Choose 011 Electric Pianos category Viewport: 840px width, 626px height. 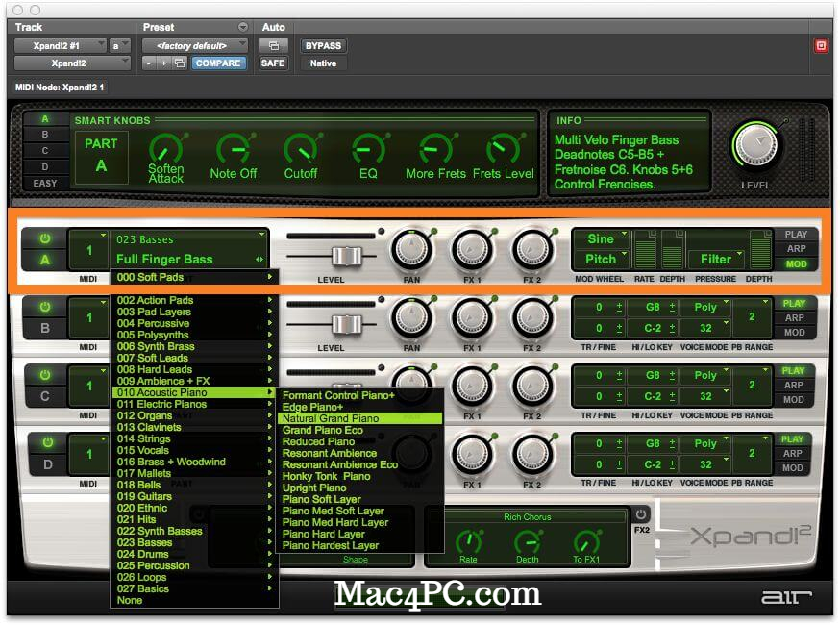click(194, 404)
